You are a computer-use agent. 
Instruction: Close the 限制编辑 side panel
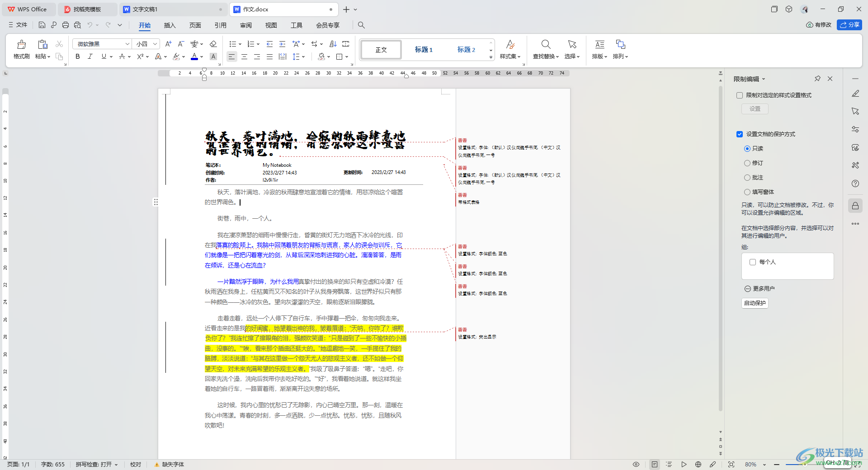(830, 79)
